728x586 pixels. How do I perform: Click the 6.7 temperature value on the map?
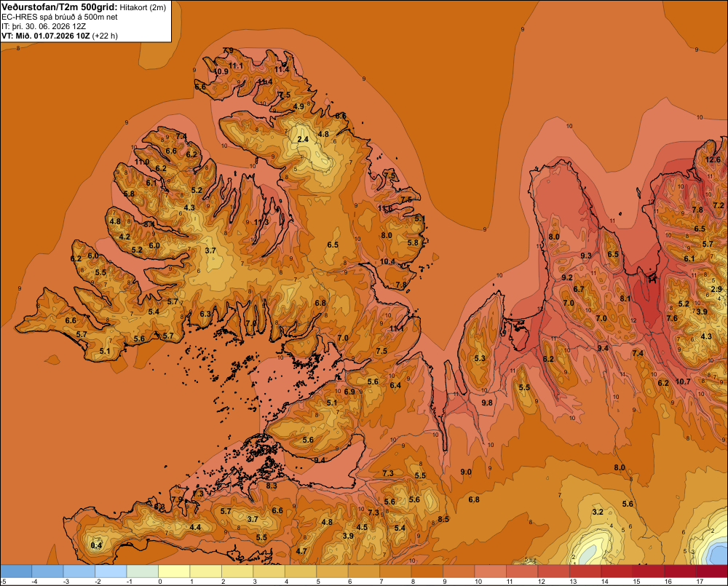coord(579,289)
